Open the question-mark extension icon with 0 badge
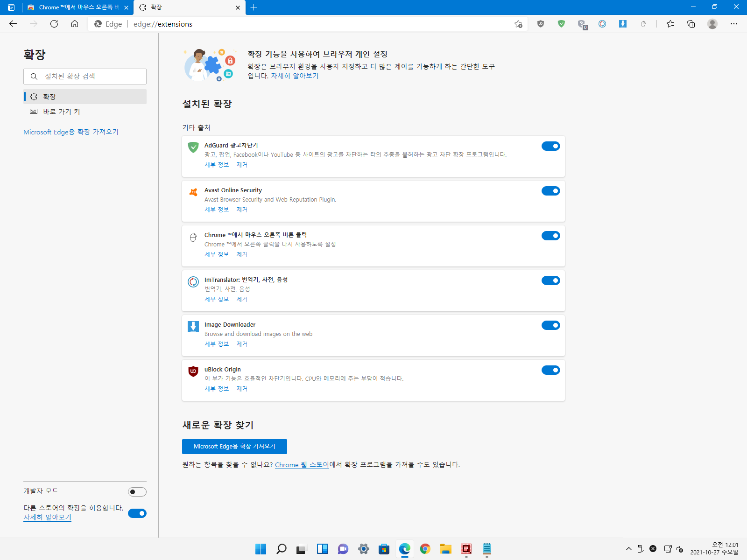Image resolution: width=747 pixels, height=560 pixels. (x=582, y=24)
